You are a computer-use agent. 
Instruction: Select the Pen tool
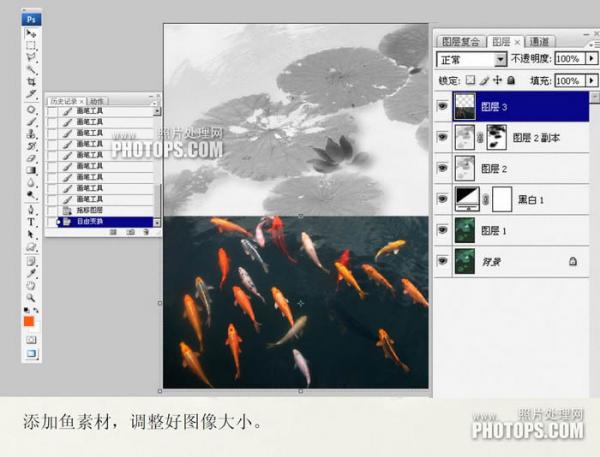tap(31, 210)
